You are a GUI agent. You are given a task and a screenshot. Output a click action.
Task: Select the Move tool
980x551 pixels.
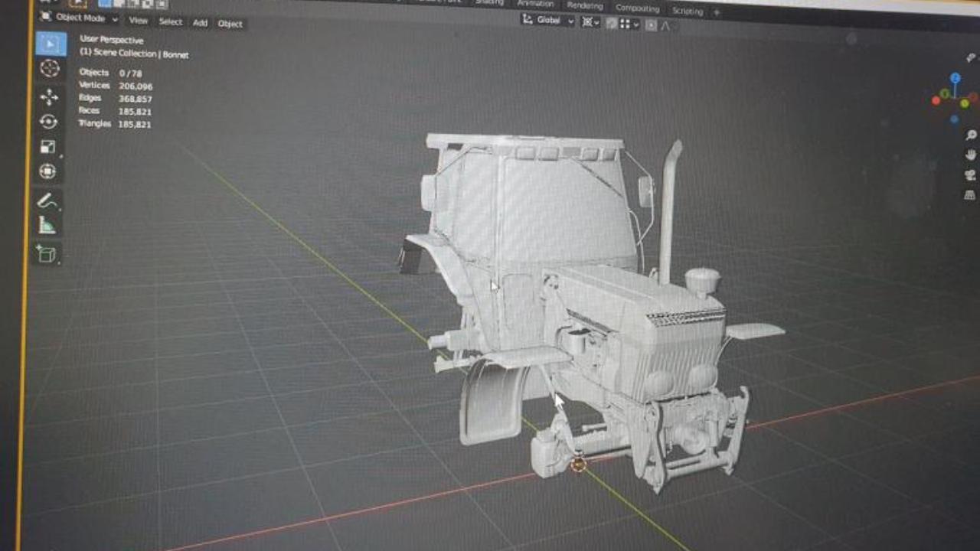(x=49, y=97)
